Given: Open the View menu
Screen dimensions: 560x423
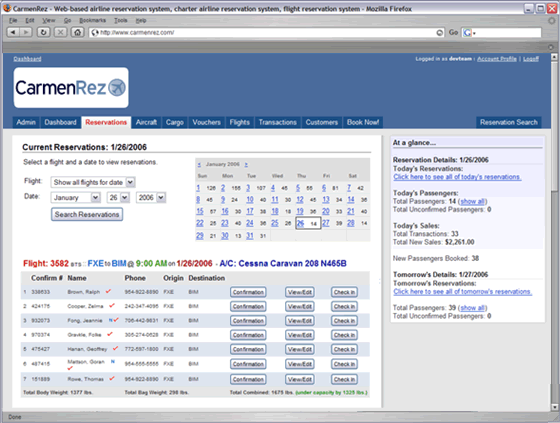Looking at the screenshot, I should 49,20.
